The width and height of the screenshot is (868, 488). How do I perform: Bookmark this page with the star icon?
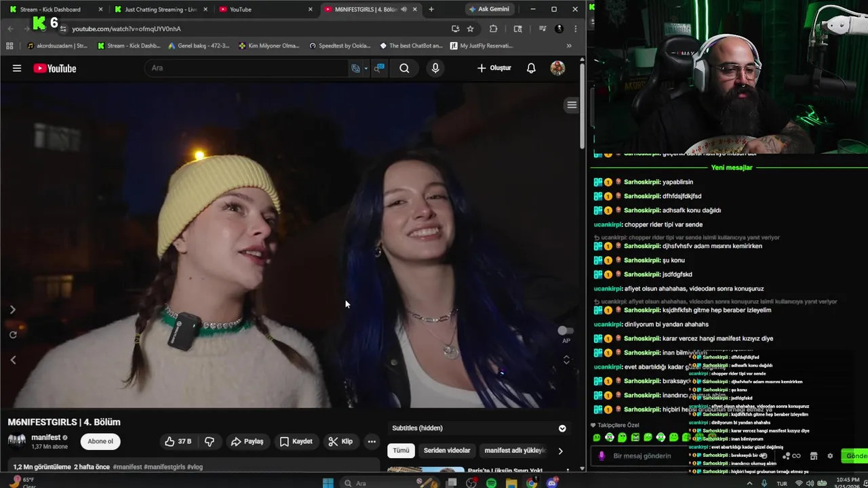pos(470,29)
